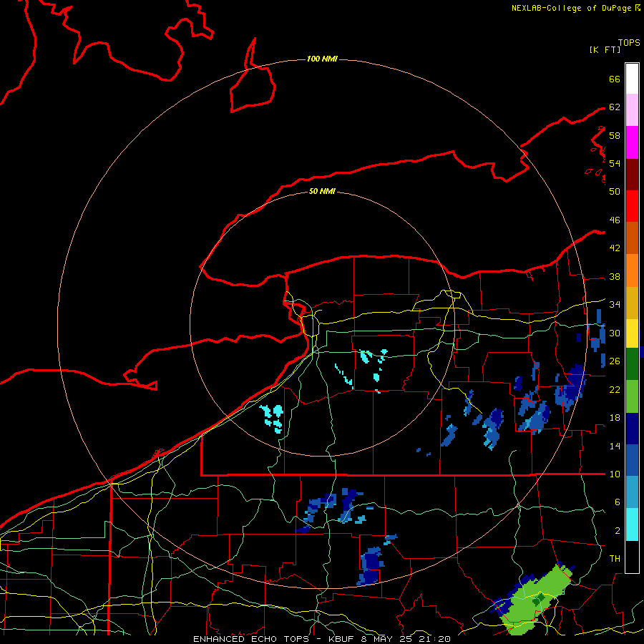Click the '21:20' timestamp in footer
The image size is (644, 644).
pyautogui.click(x=435, y=639)
